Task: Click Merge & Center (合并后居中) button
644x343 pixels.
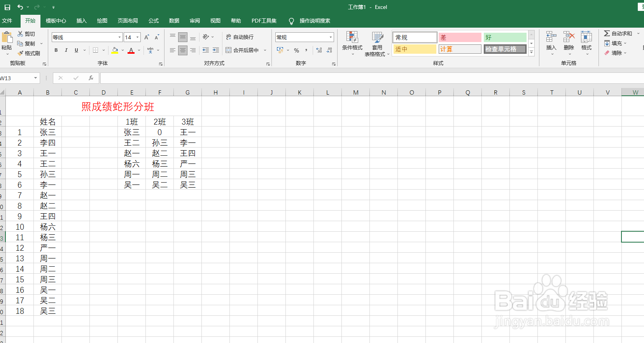Action: [x=242, y=50]
